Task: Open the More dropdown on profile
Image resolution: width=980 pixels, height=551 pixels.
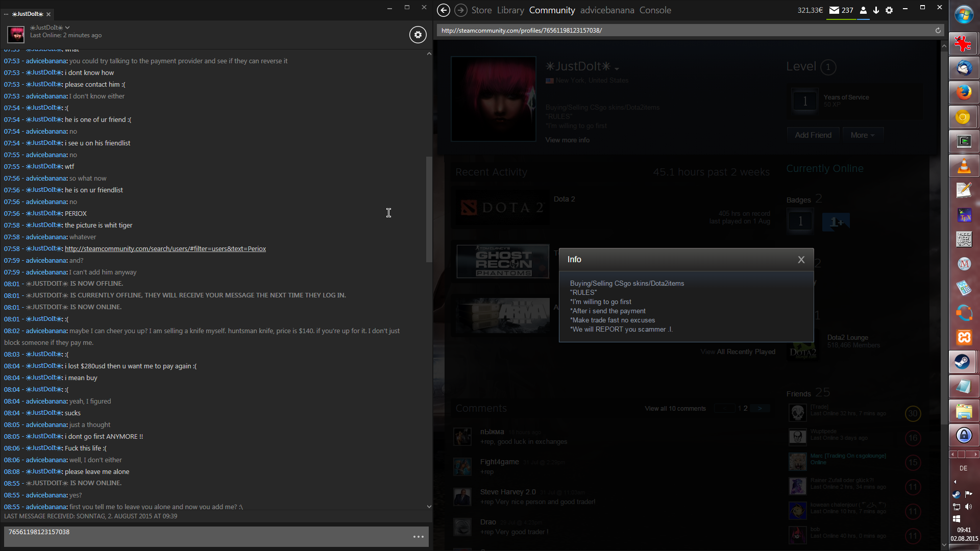Action: click(x=862, y=135)
